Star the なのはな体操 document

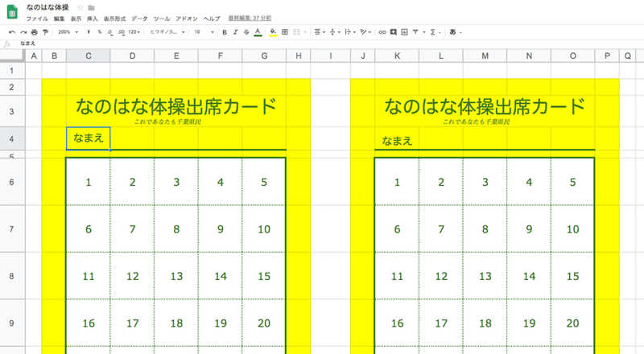tap(80, 7)
